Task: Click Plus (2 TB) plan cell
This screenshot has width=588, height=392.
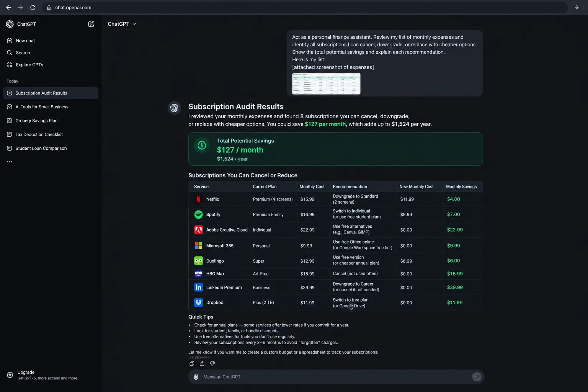Action: point(263,302)
